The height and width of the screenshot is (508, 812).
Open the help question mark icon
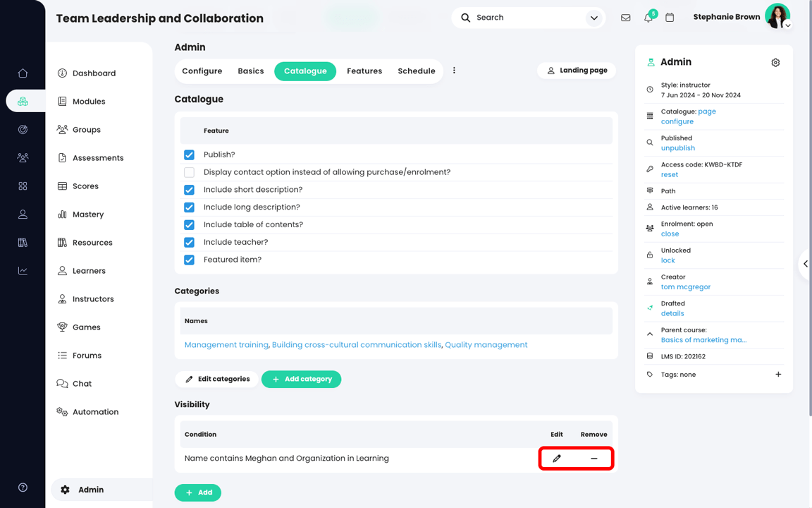[23, 488]
